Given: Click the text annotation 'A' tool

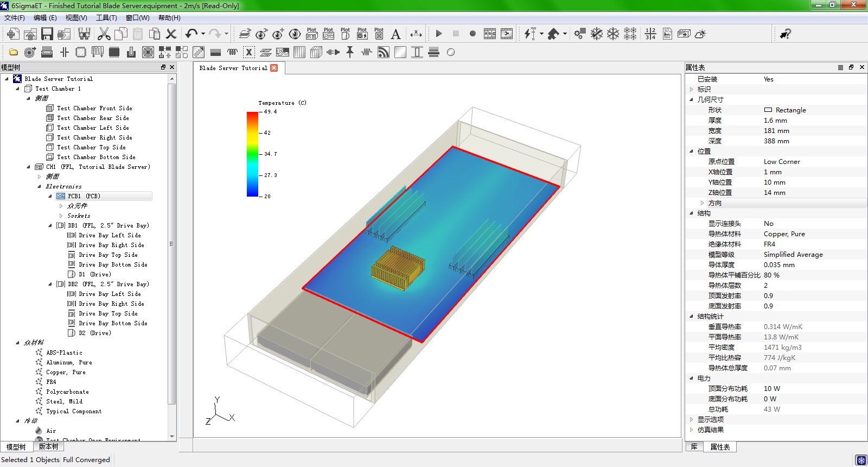Looking at the screenshot, I should click(395, 34).
